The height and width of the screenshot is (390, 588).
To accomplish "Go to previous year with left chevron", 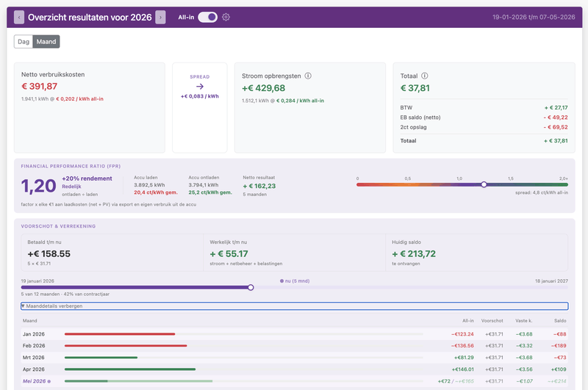I will (x=19, y=17).
